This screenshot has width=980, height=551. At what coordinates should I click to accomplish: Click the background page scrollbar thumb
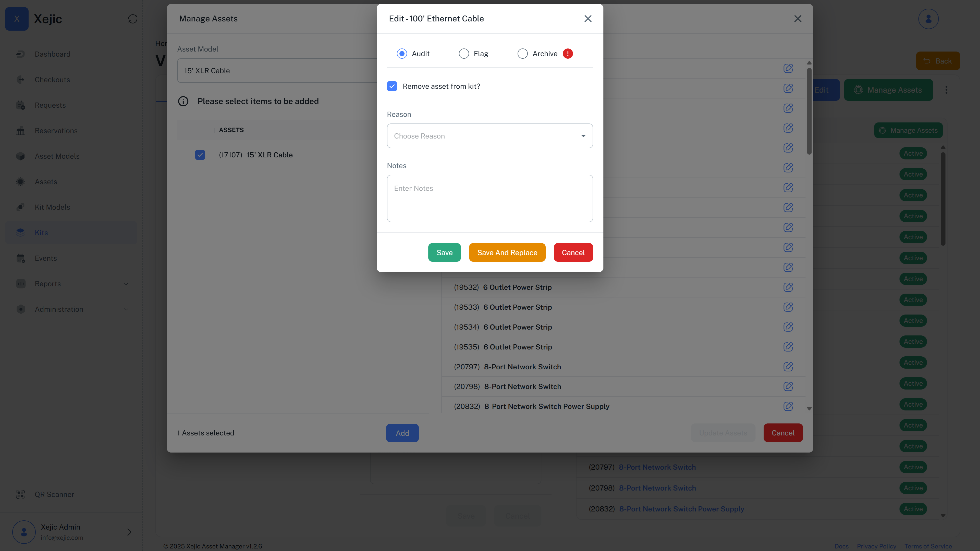(943, 198)
